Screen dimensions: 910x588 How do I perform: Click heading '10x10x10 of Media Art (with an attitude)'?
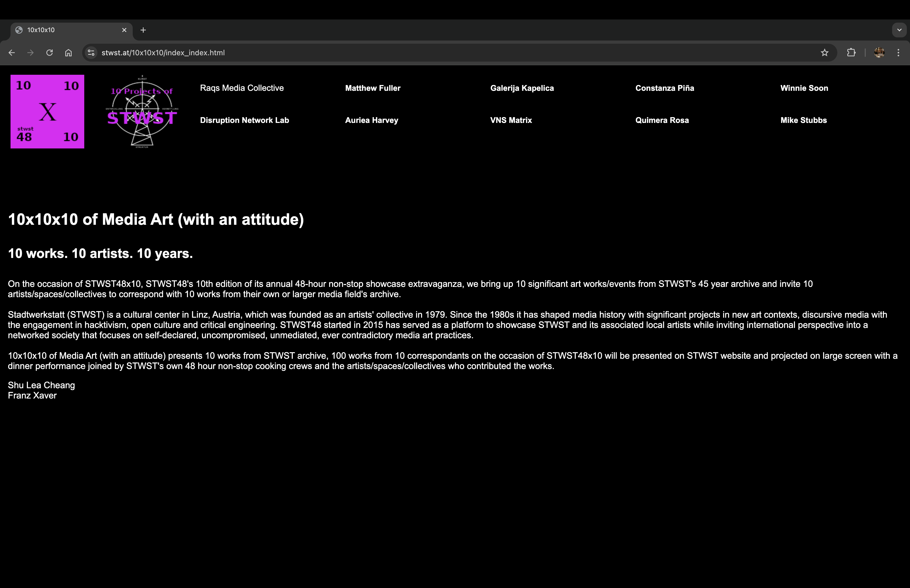click(x=156, y=220)
